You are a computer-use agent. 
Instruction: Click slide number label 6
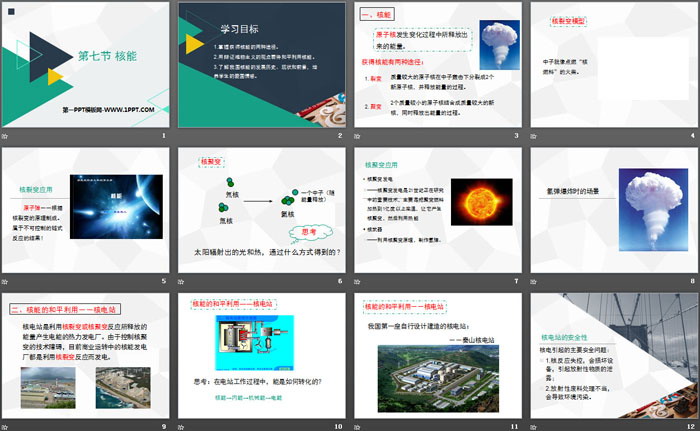coord(340,281)
